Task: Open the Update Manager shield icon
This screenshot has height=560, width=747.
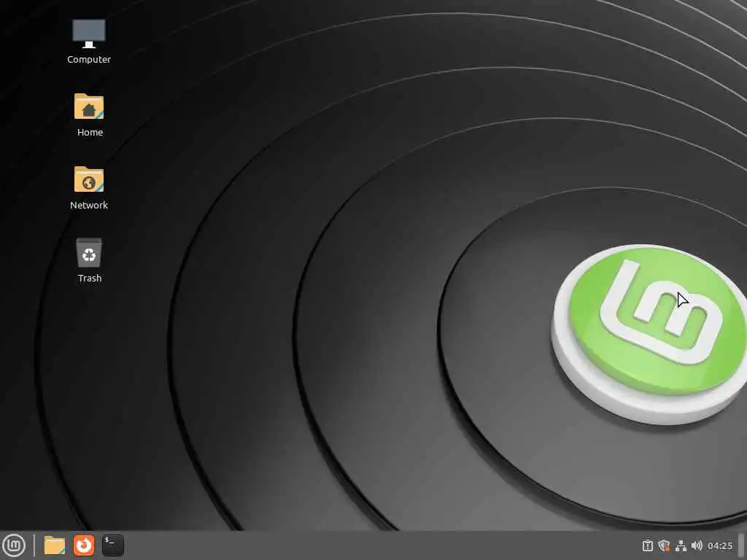Action: [664, 545]
